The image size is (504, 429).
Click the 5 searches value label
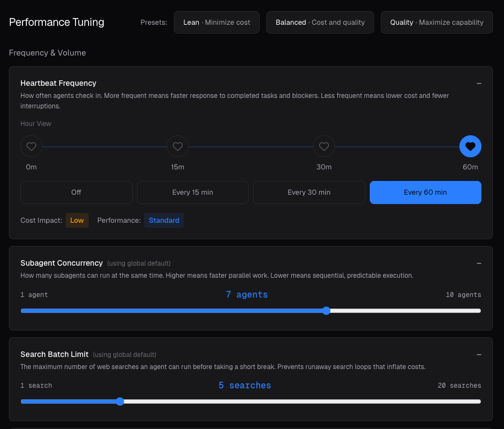[244, 385]
